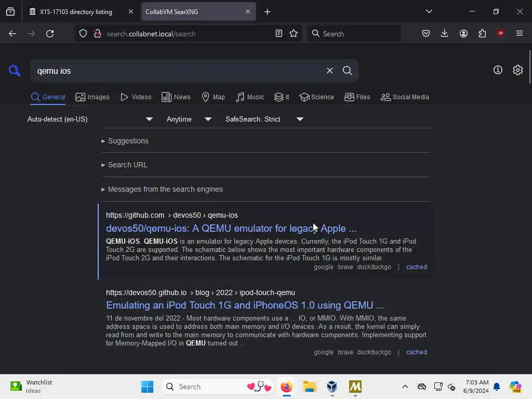Show hidden system tray icons chevron
The height and width of the screenshot is (399, 532).
[405, 387]
